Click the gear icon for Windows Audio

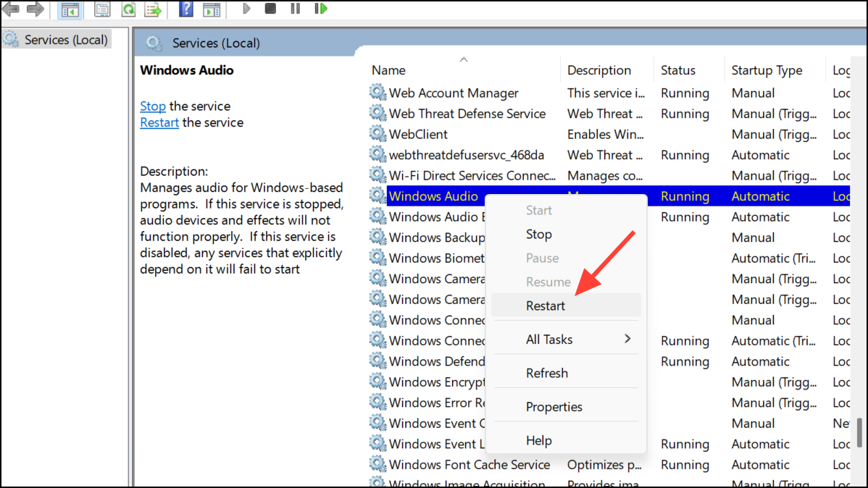(x=377, y=195)
